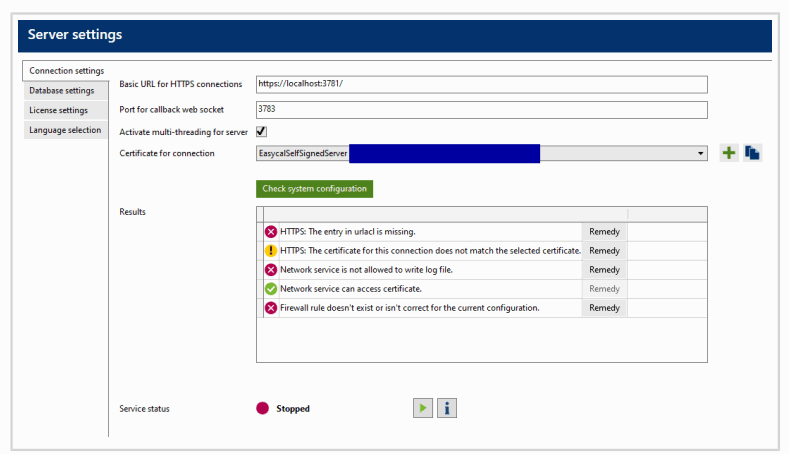Select the red error icon for urlacl entry
Viewport: 789px width, 454px height.
coord(271,232)
